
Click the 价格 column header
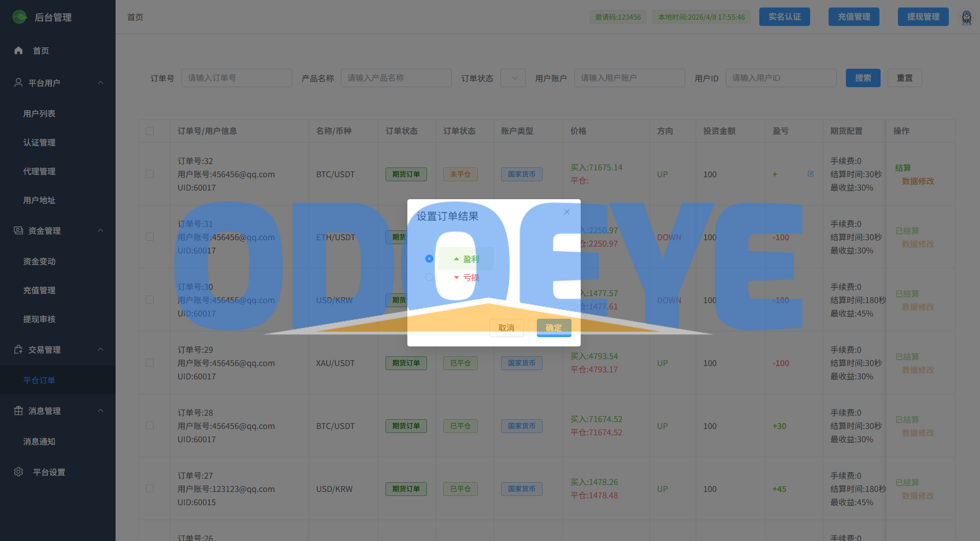click(x=578, y=131)
